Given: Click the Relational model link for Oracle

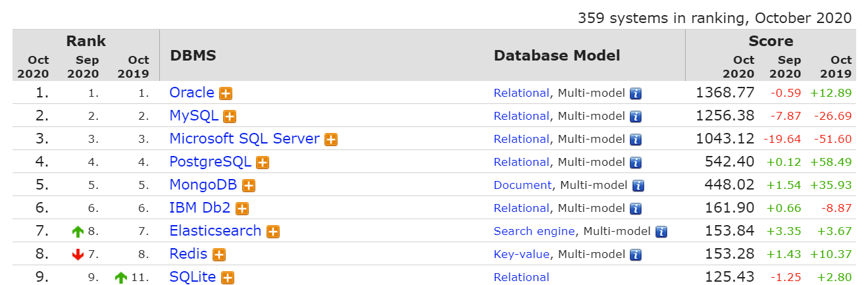Looking at the screenshot, I should 521,93.
